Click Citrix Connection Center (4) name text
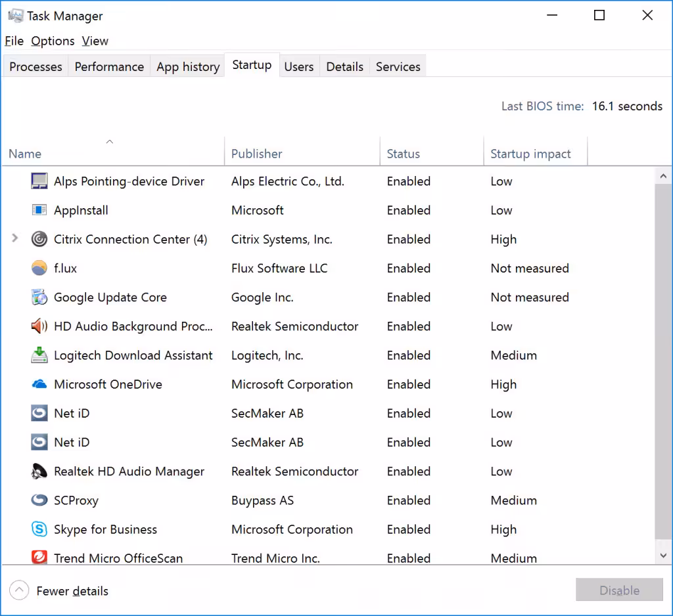The width and height of the screenshot is (673, 616). pos(131,239)
